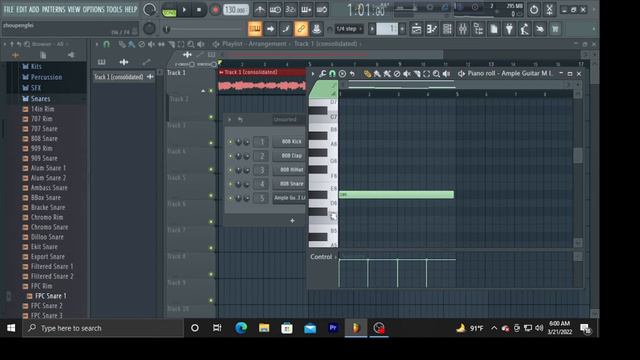Open the Piano roll menu arrow
The width and height of the screenshot is (640, 360).
[x=313, y=74]
